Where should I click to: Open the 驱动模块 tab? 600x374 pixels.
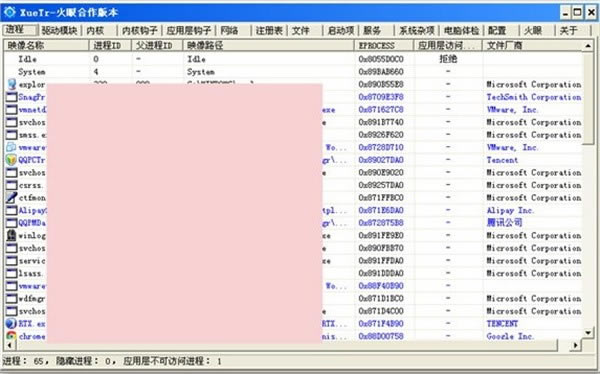click(x=59, y=30)
